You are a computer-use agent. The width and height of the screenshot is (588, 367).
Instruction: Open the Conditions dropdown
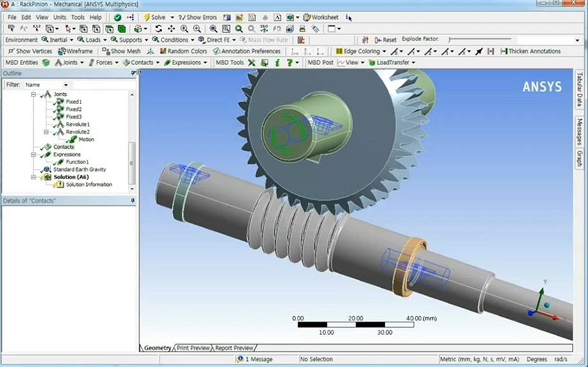[x=173, y=40]
